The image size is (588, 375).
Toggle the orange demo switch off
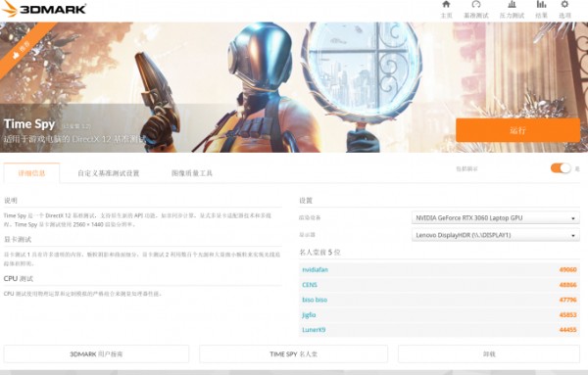tap(561, 168)
